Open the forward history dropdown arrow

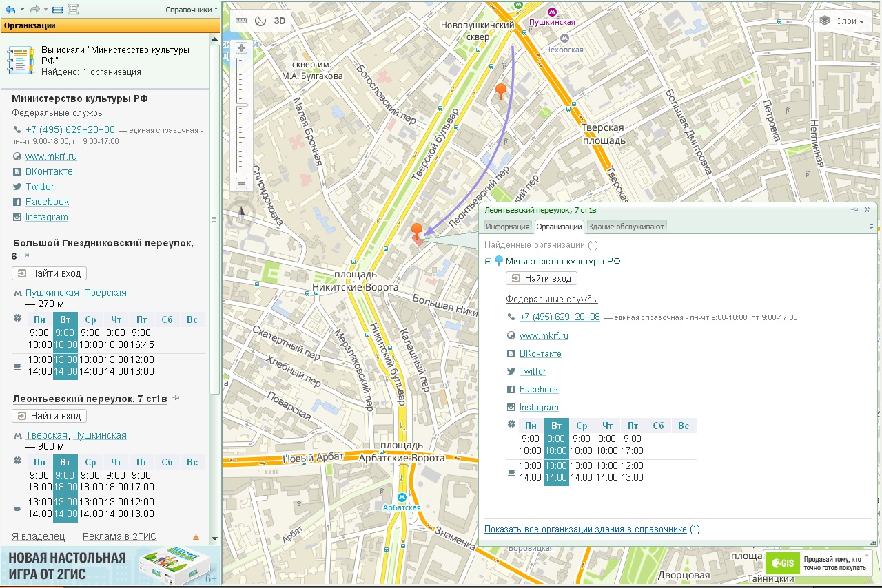point(46,9)
